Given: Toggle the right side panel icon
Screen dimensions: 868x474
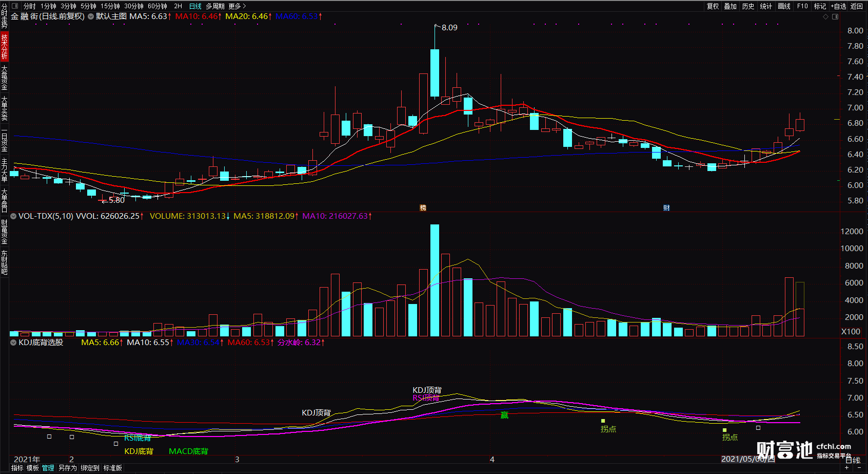Looking at the screenshot, I should [835, 17].
